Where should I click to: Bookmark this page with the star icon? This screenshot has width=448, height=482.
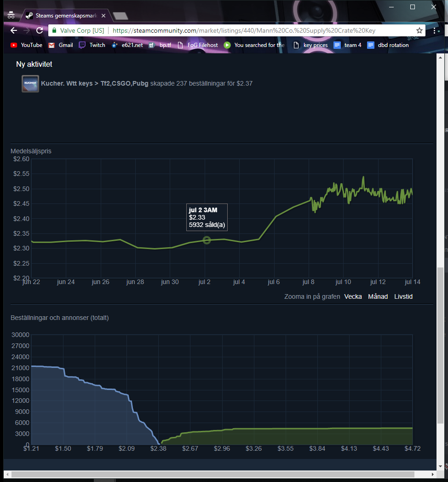[419, 30]
